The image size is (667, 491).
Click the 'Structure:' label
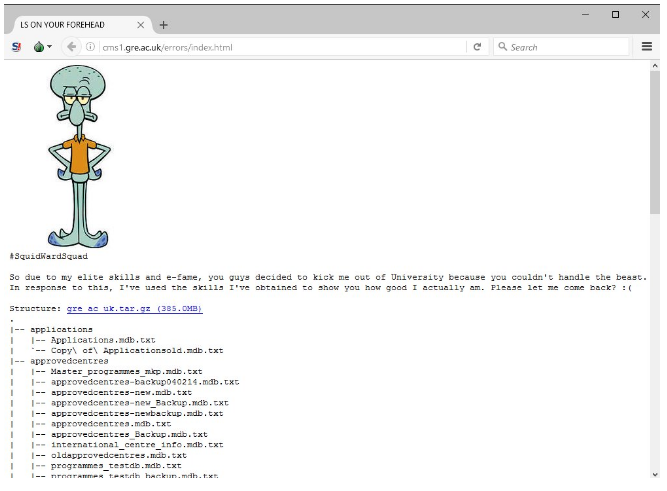(35, 308)
